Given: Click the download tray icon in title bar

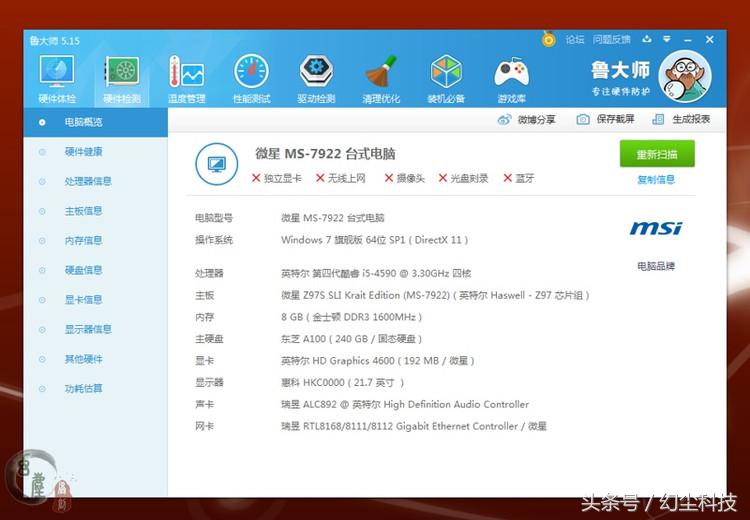Looking at the screenshot, I should 647,39.
